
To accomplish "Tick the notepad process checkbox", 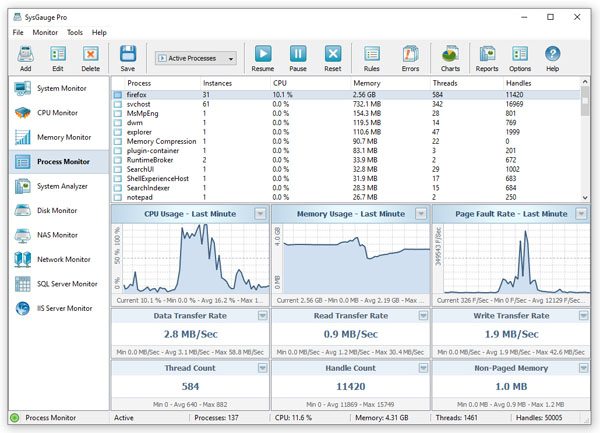I will [117, 197].
